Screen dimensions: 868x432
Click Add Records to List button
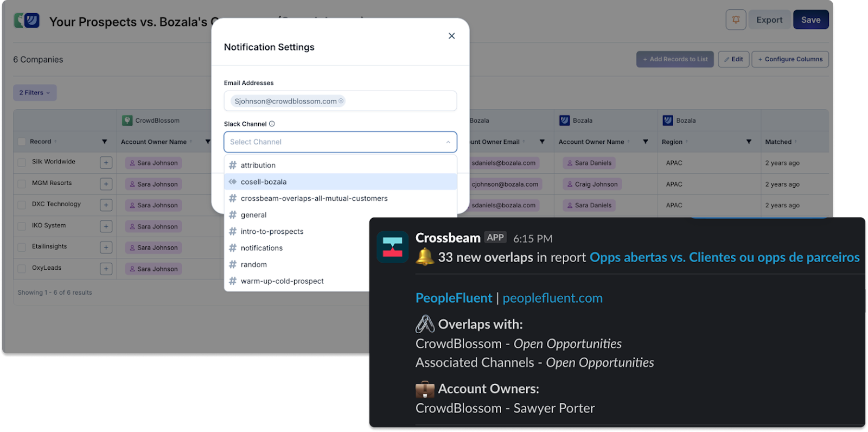675,59
